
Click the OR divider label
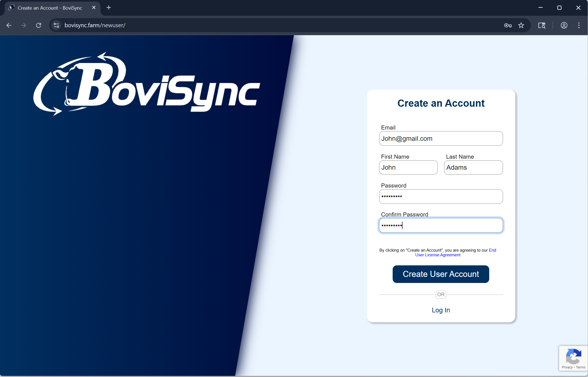pos(441,295)
